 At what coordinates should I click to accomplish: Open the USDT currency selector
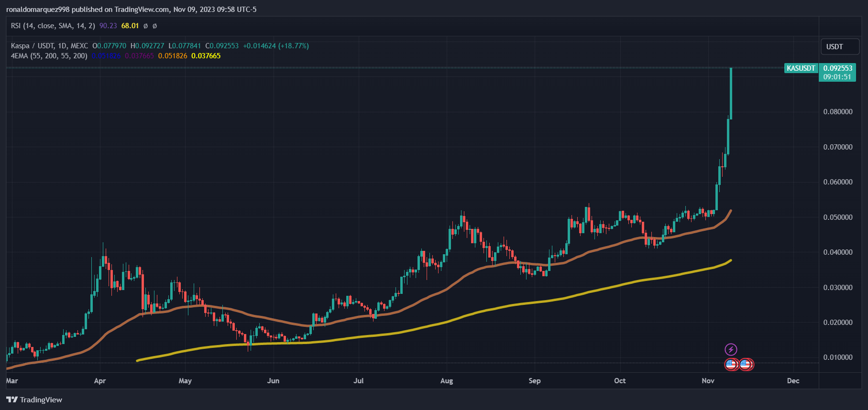tap(840, 46)
